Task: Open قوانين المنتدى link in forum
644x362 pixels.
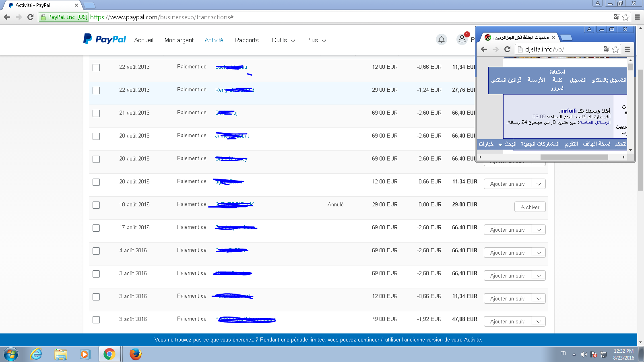Action: (506, 80)
